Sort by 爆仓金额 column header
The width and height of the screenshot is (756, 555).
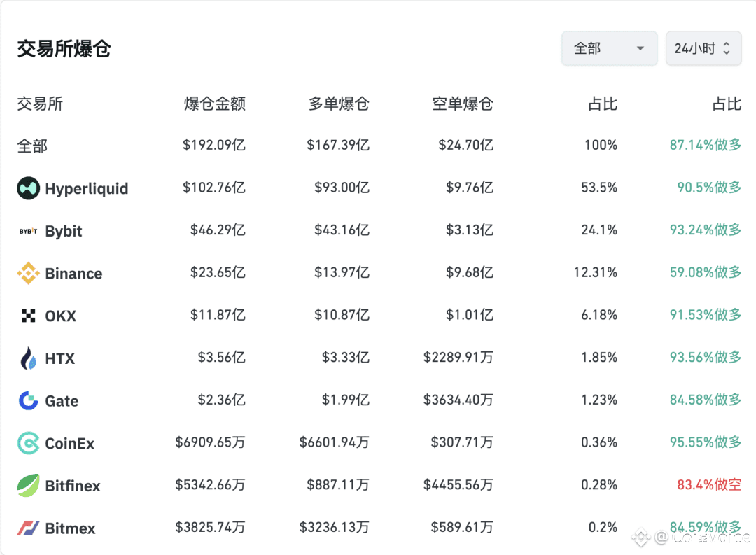215,104
